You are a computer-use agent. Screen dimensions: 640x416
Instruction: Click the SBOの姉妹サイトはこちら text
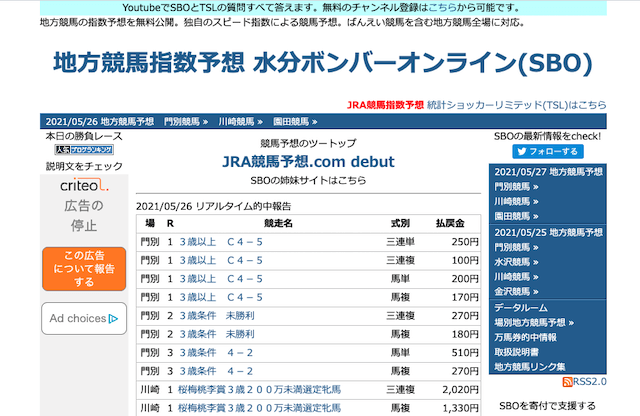308,180
